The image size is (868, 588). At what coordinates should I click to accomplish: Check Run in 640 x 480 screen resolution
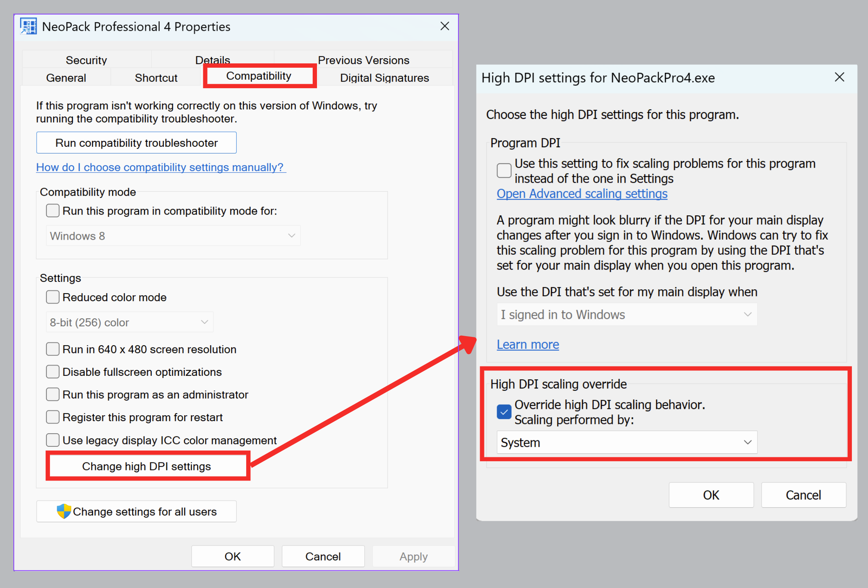point(53,349)
